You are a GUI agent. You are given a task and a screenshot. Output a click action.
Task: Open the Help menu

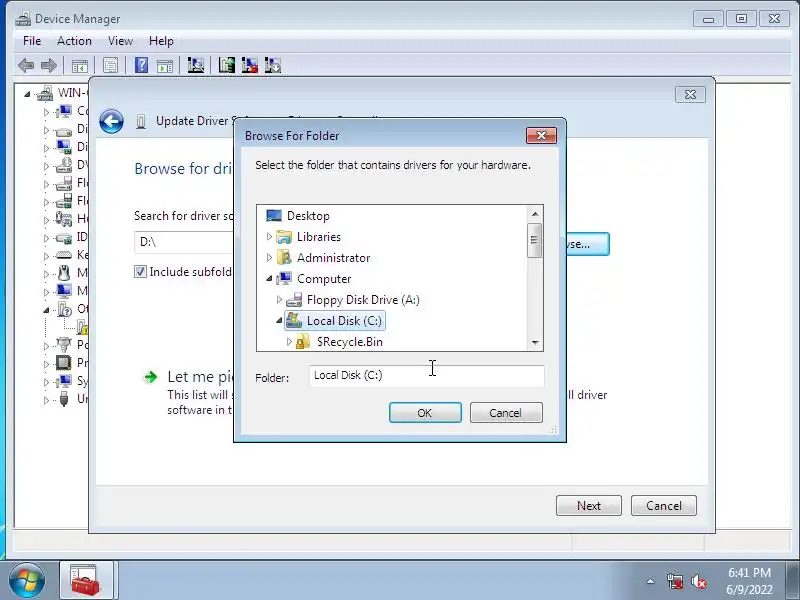pos(161,41)
